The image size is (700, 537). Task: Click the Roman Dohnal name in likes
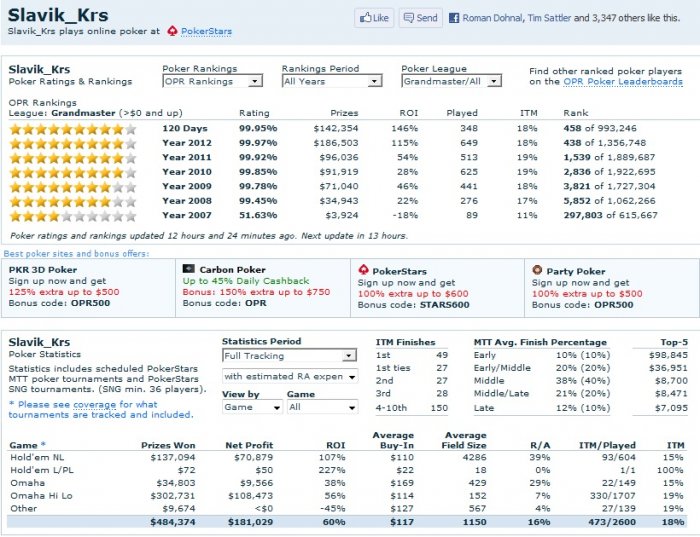point(492,18)
